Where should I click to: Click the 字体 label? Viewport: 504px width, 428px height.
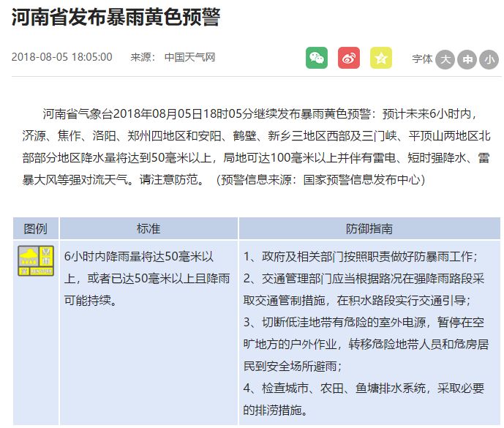tap(422, 59)
